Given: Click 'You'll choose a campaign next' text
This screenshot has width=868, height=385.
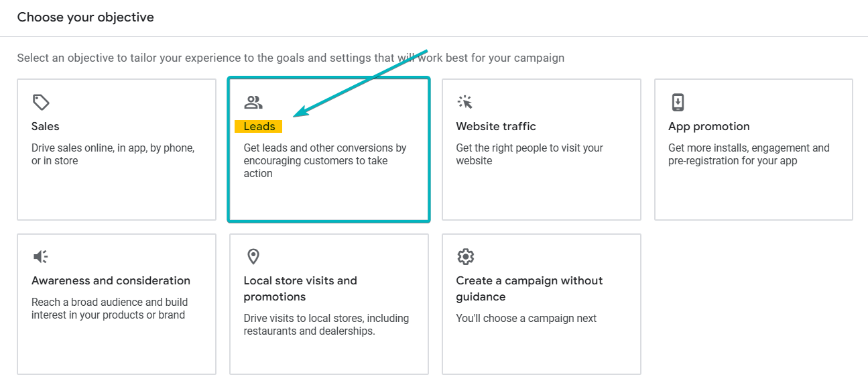Looking at the screenshot, I should click(526, 318).
